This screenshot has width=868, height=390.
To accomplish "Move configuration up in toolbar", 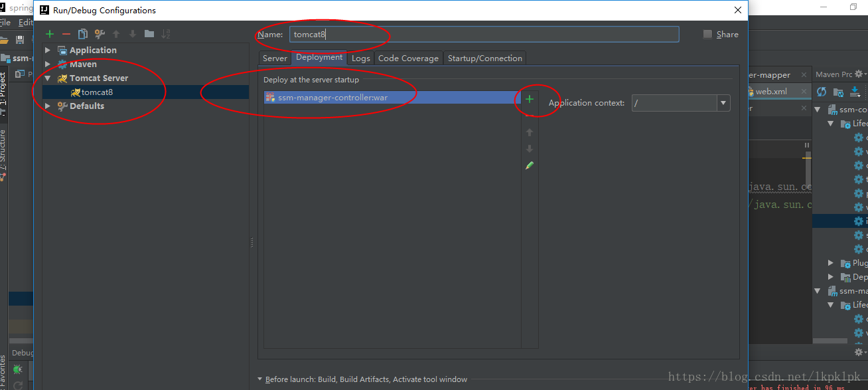I will [x=116, y=34].
